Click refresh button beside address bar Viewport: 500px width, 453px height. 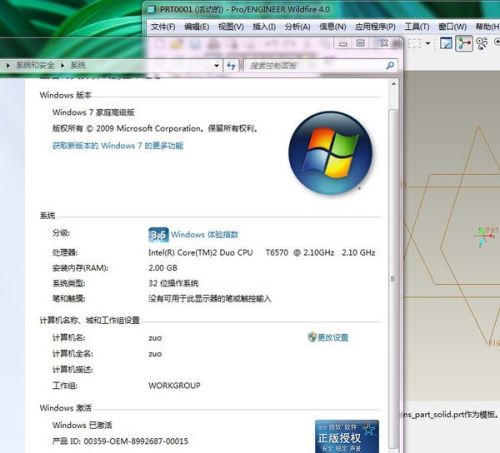point(231,66)
